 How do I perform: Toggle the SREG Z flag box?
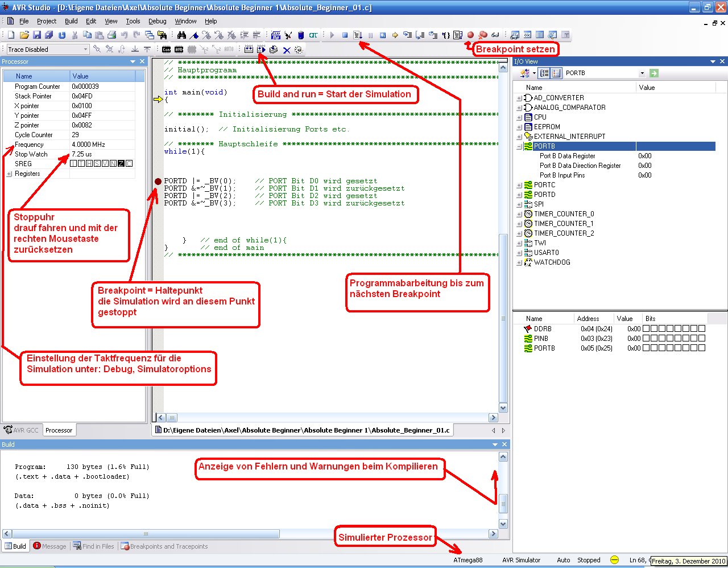tap(121, 164)
